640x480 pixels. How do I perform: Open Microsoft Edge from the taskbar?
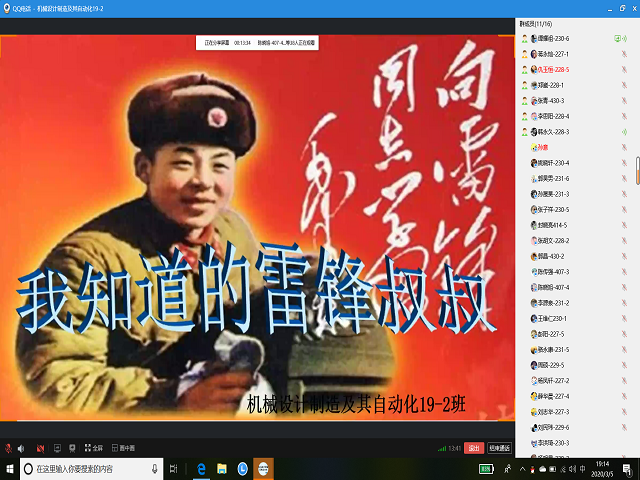tap(201, 469)
